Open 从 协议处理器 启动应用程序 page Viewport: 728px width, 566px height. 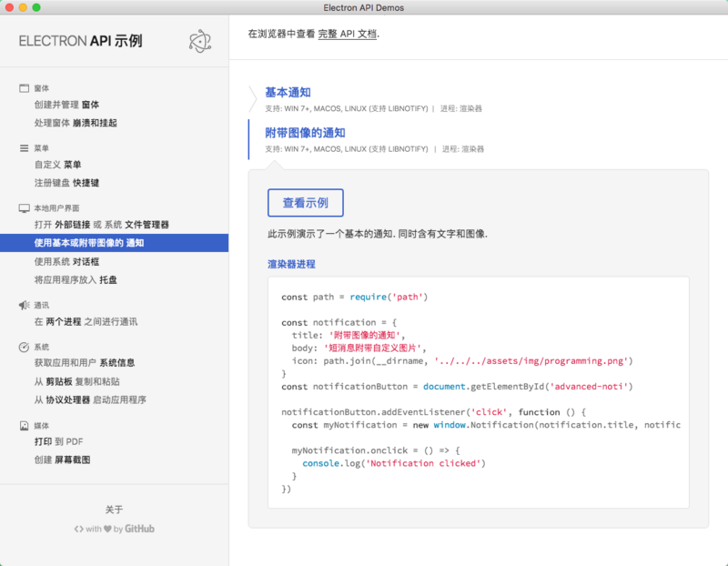(x=90, y=399)
